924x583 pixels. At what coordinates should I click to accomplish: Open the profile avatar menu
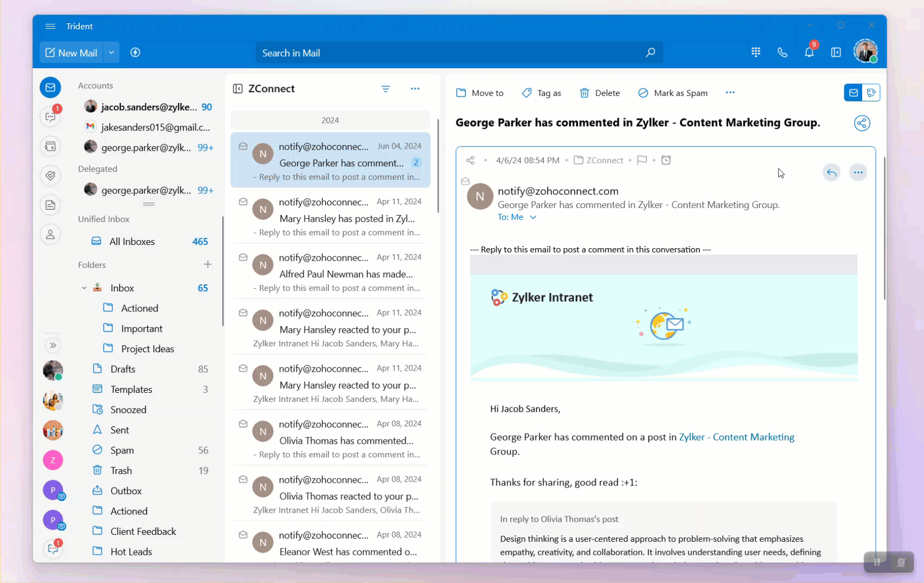pyautogui.click(x=865, y=51)
